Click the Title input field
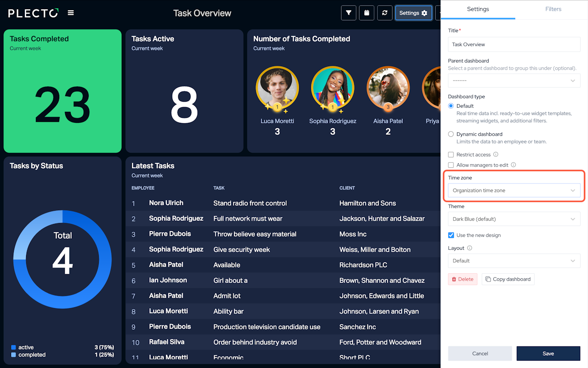The width and height of the screenshot is (588, 368). pyautogui.click(x=514, y=45)
